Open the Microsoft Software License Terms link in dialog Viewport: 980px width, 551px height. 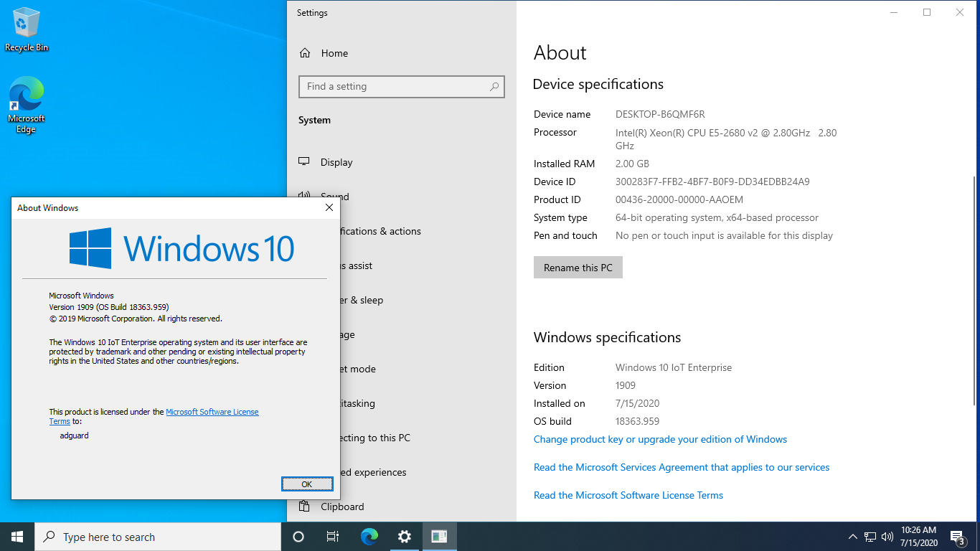[212, 412]
